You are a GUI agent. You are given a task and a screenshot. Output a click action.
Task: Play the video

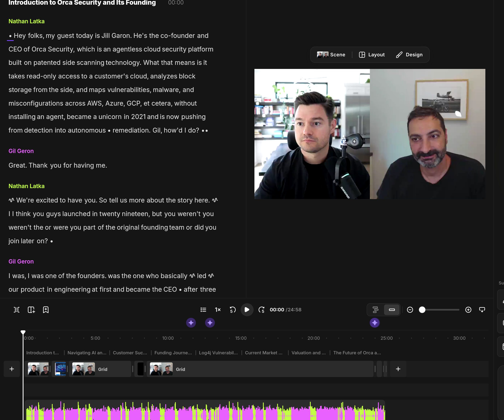pyautogui.click(x=247, y=310)
